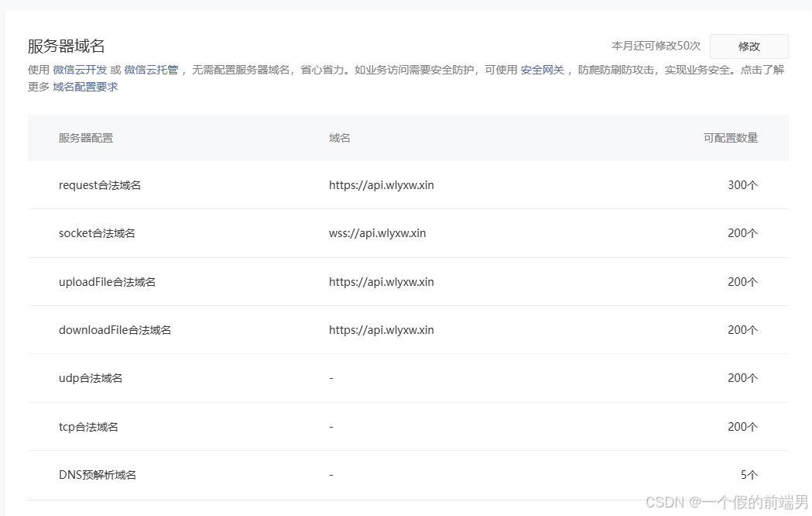
Task: Select the uploadFile合法域名 row label
Action: pyautogui.click(x=107, y=282)
